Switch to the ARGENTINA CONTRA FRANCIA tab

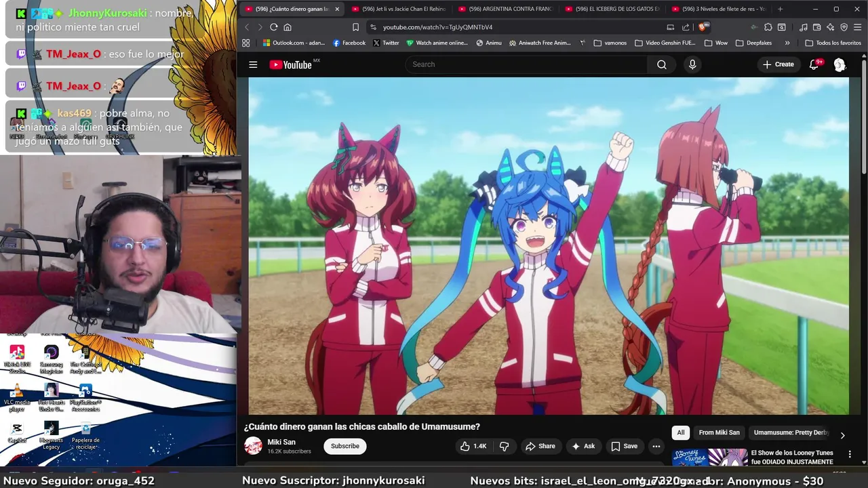tap(505, 9)
